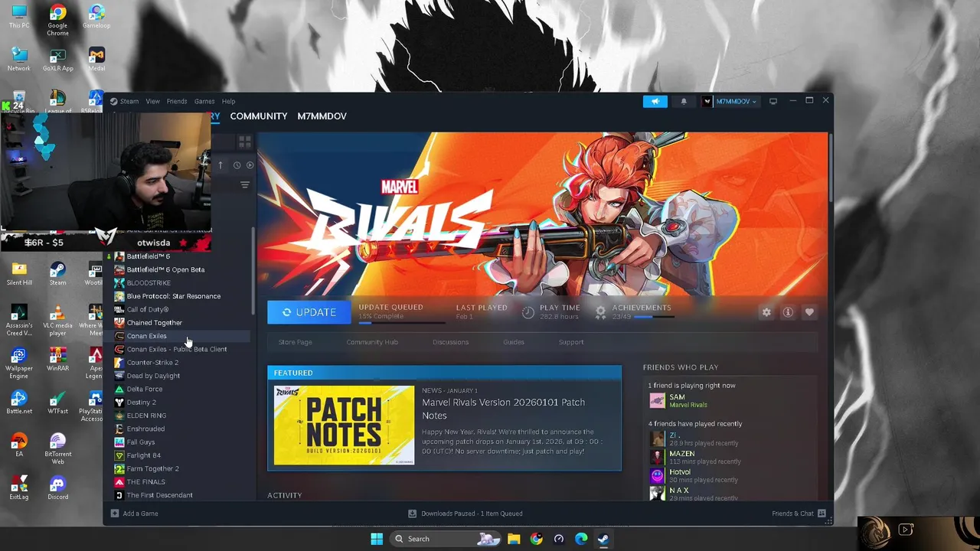Screen dimensions: 980x551
Task: Open WinRAR desktop shortcut
Action: 57,359
